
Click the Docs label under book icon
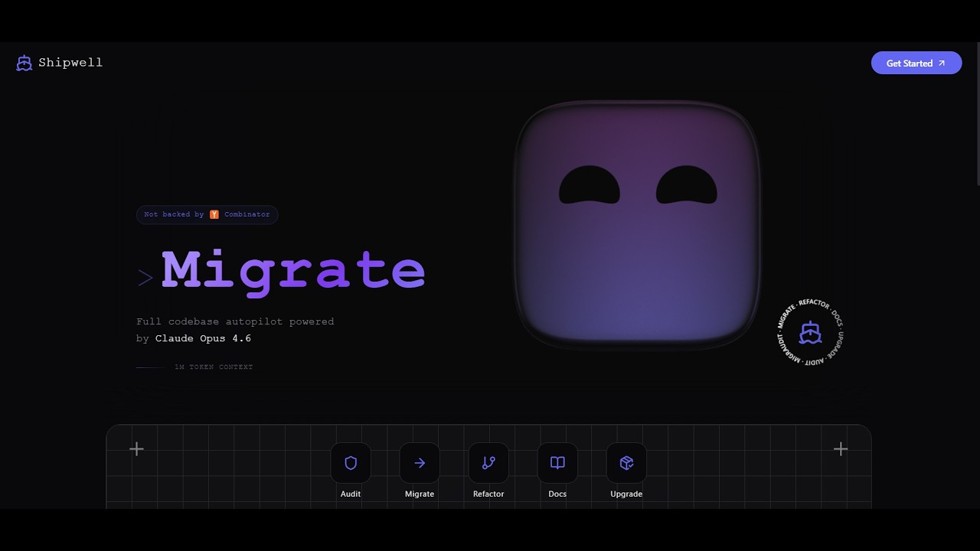pyautogui.click(x=557, y=494)
